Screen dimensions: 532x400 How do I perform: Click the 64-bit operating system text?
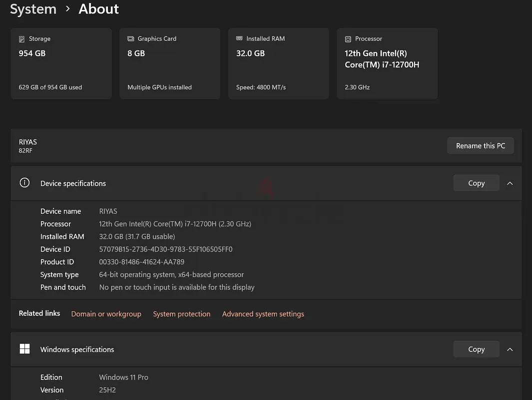pyautogui.click(x=171, y=274)
